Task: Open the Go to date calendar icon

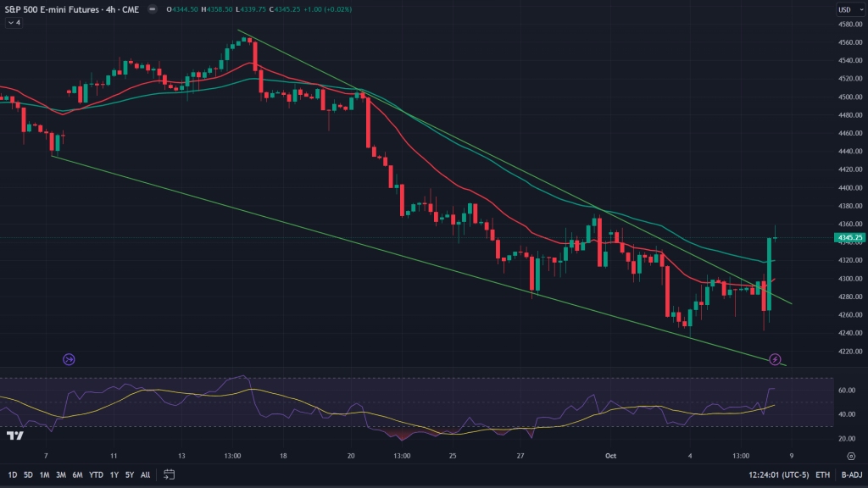Action: (x=170, y=474)
